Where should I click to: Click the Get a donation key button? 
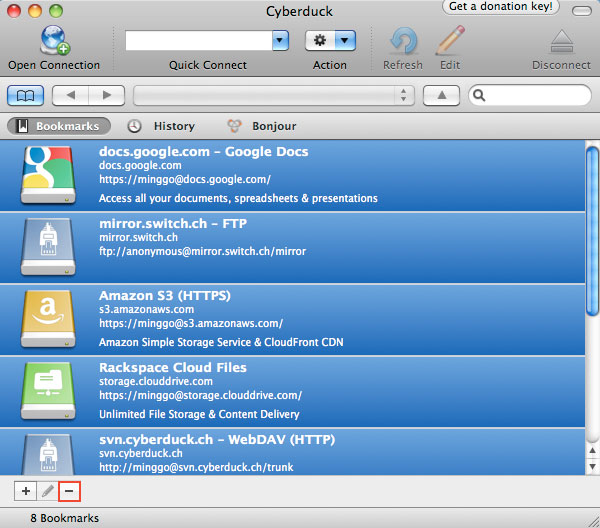[501, 7]
